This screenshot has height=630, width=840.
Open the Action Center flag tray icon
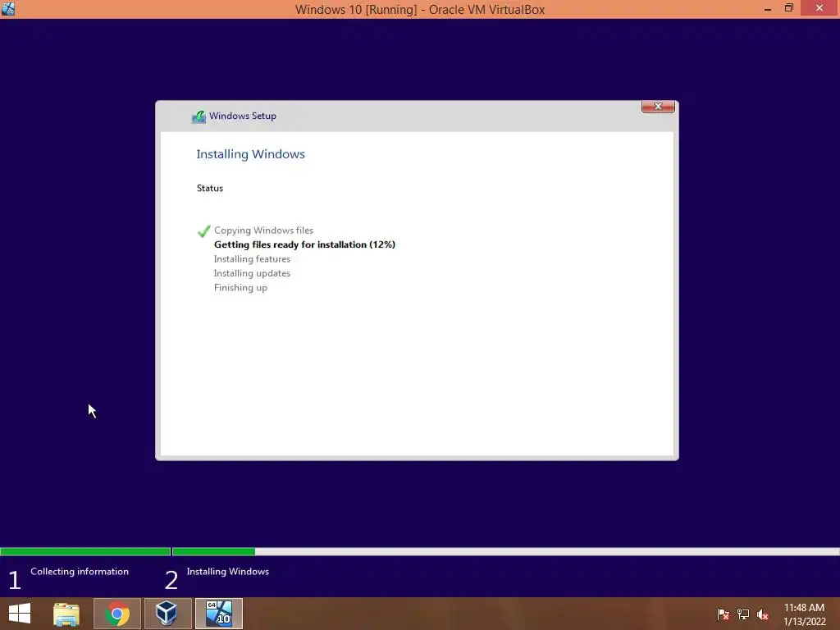(x=723, y=614)
